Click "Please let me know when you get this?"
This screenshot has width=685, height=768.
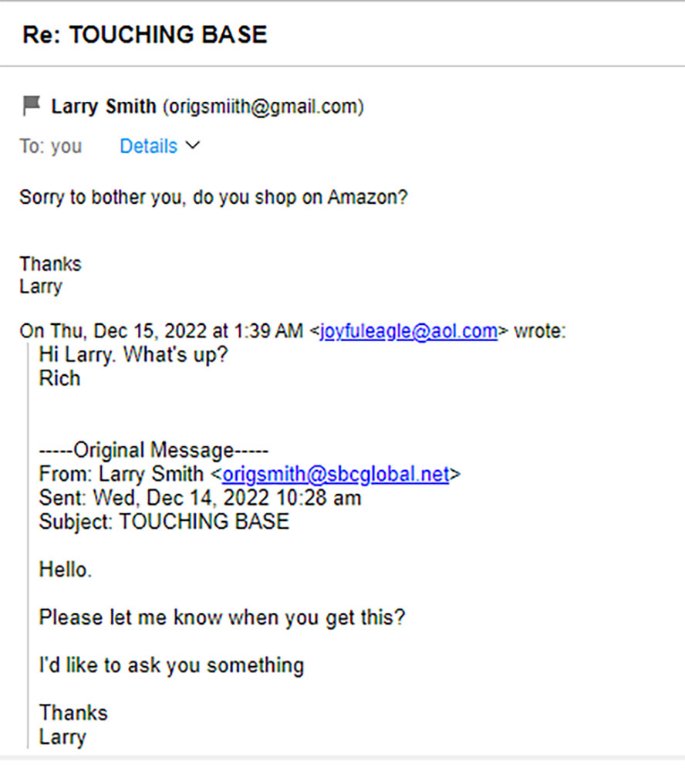(222, 617)
